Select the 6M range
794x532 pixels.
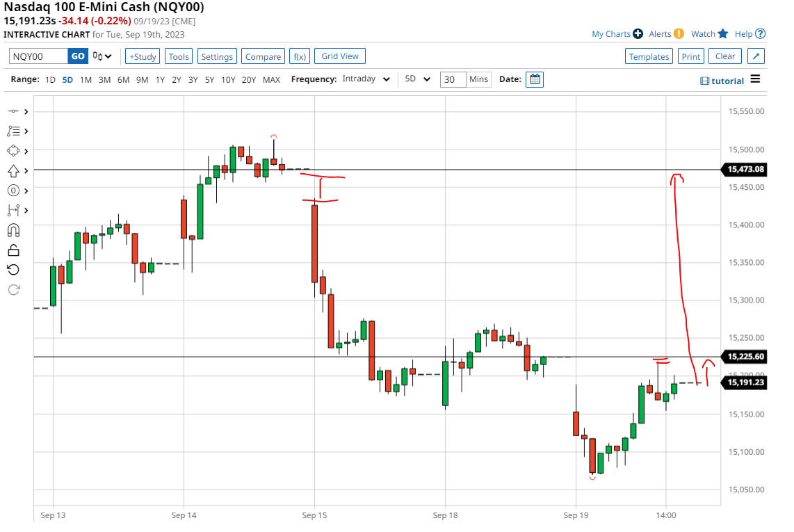click(x=123, y=79)
